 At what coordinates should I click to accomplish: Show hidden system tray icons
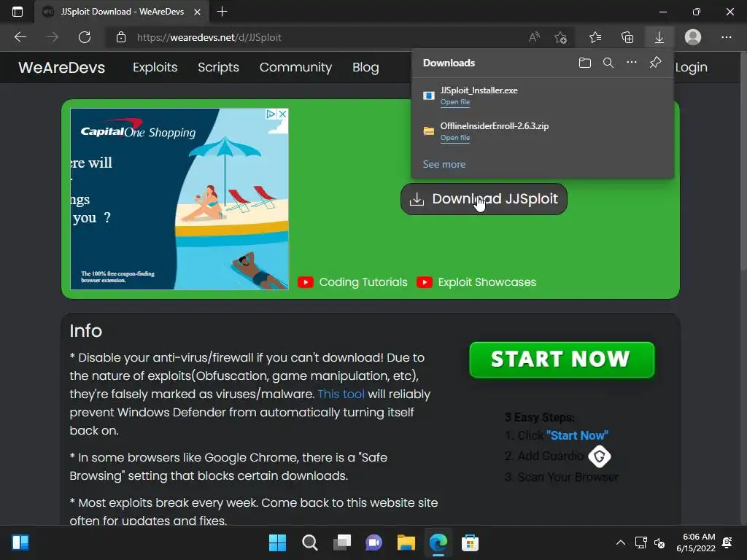point(621,542)
